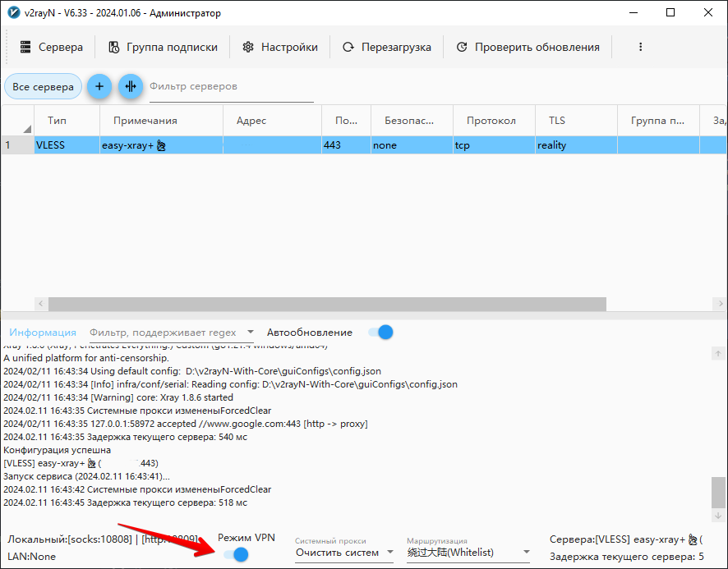
Task: Sort by the Протокол column header
Action: tap(491, 121)
